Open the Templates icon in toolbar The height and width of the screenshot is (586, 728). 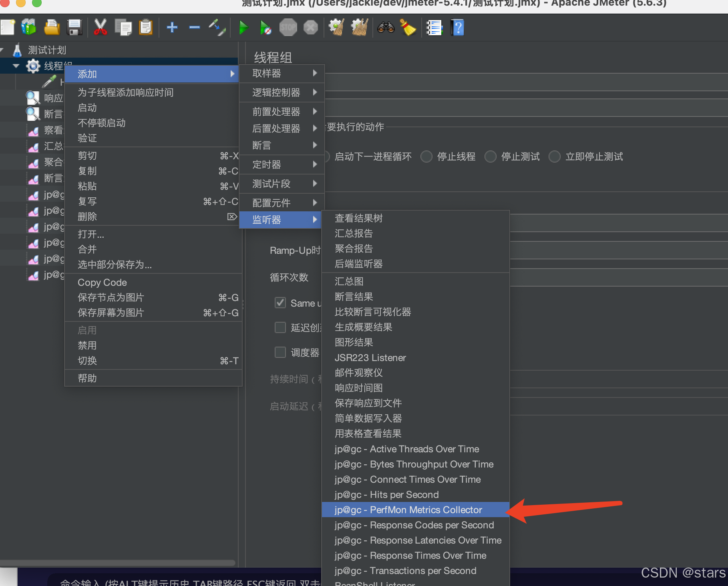pyautogui.click(x=28, y=27)
